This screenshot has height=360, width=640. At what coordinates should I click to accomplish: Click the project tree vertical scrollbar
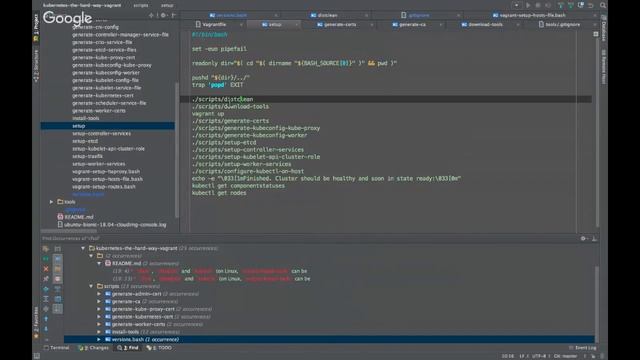177,149
